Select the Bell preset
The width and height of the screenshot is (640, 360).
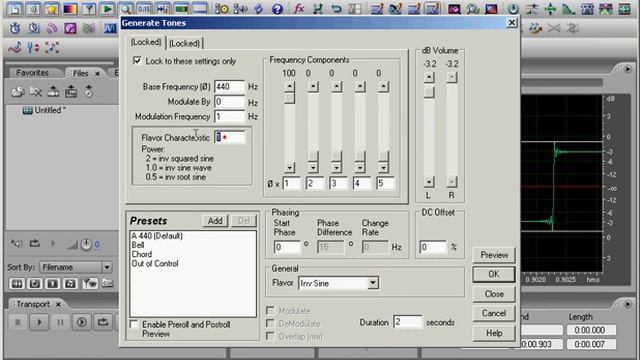click(x=138, y=245)
